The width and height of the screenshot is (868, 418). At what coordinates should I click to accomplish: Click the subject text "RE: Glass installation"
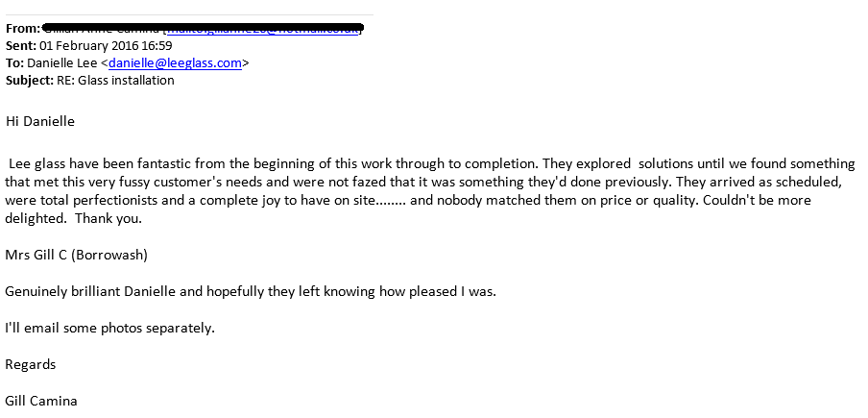pyautogui.click(x=116, y=81)
